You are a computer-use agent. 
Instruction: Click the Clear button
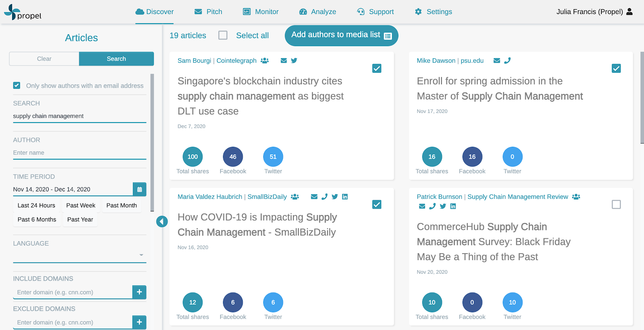click(x=44, y=59)
